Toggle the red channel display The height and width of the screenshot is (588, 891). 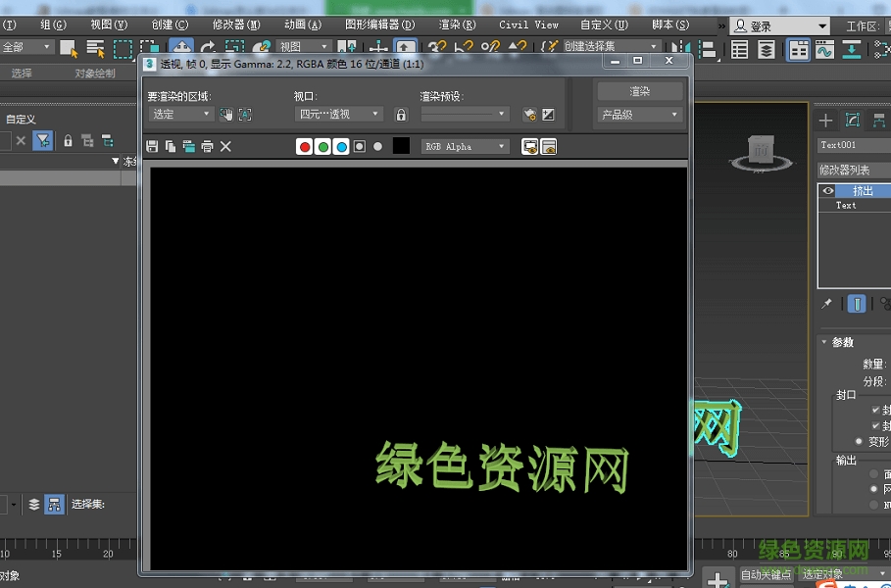tap(305, 146)
